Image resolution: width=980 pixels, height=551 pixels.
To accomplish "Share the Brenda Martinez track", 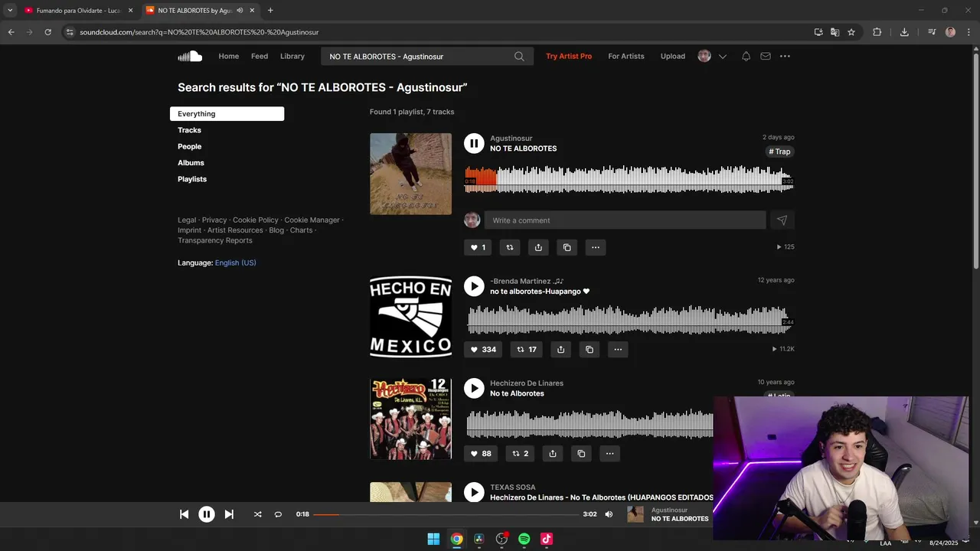I will click(560, 349).
